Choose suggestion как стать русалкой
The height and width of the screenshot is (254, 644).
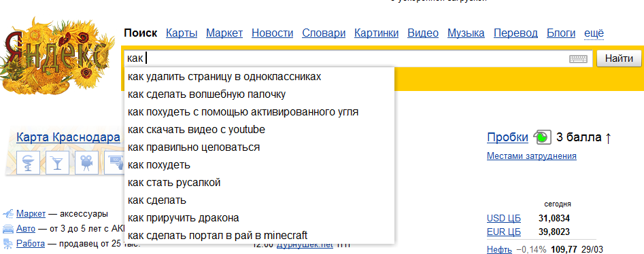click(x=260, y=183)
